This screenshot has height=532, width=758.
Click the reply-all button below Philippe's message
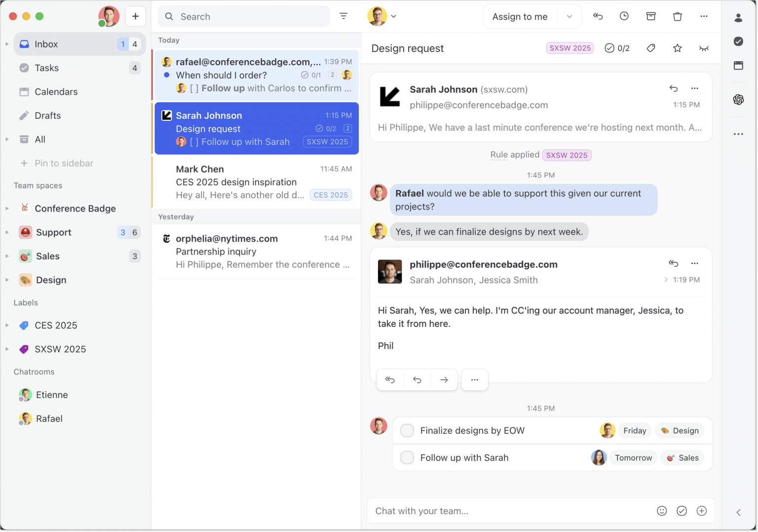point(390,380)
